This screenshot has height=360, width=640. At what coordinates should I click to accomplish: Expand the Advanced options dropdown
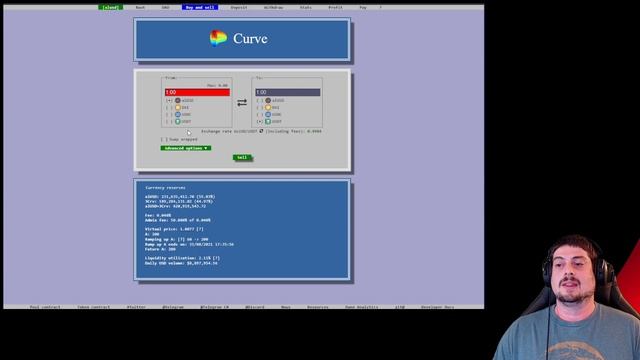186,148
